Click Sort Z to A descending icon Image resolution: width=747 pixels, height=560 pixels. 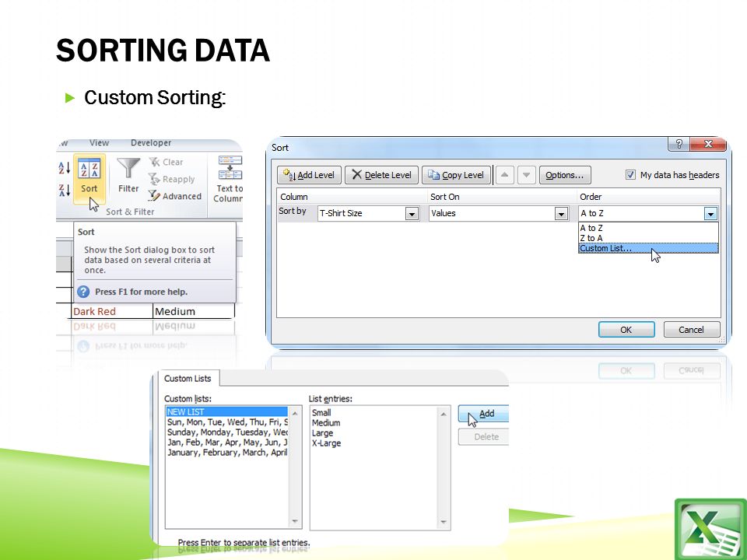click(x=65, y=191)
